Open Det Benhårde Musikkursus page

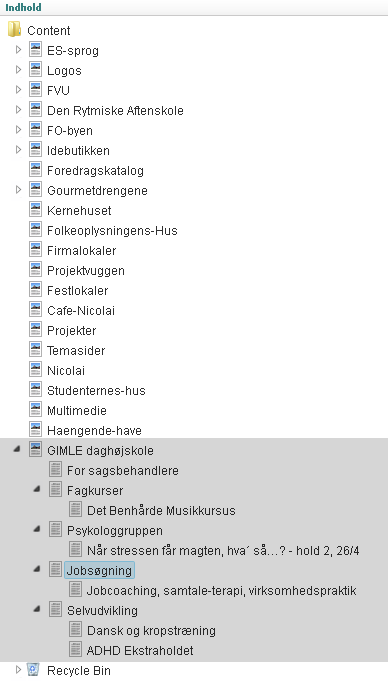[x=161, y=510]
